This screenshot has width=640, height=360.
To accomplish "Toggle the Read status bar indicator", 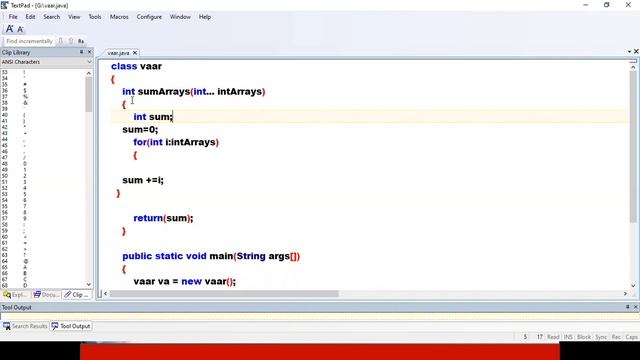I will (553, 337).
